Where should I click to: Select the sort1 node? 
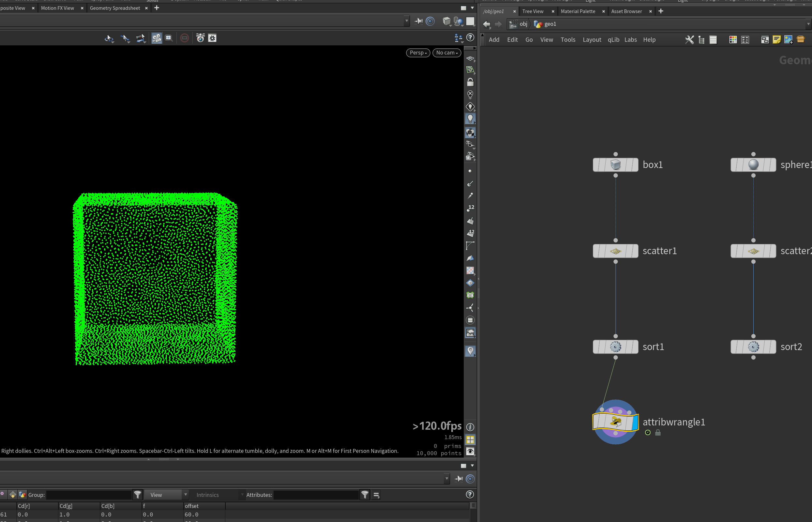point(615,347)
